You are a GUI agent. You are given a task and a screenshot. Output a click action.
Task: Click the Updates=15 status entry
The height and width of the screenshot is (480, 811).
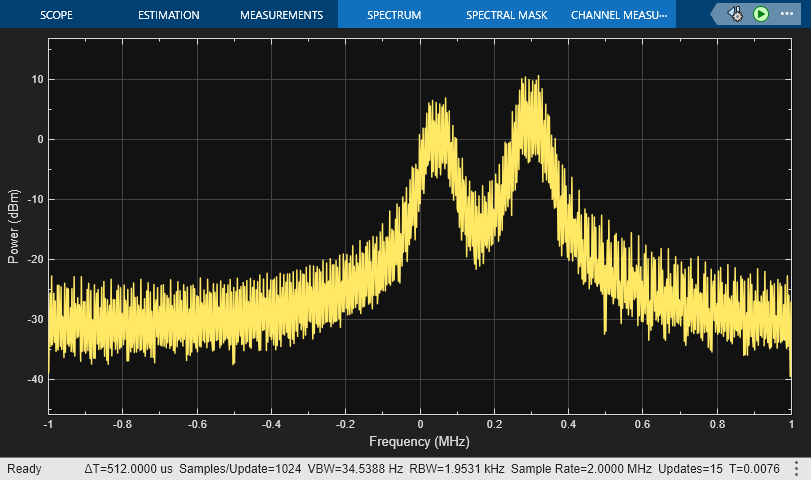point(690,469)
